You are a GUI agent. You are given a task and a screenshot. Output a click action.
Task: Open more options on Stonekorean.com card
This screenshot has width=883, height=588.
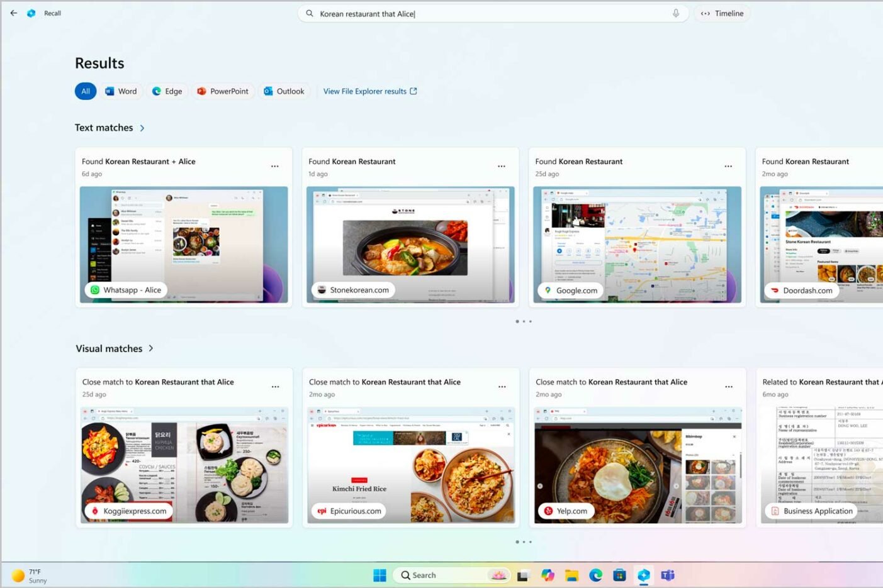(502, 167)
